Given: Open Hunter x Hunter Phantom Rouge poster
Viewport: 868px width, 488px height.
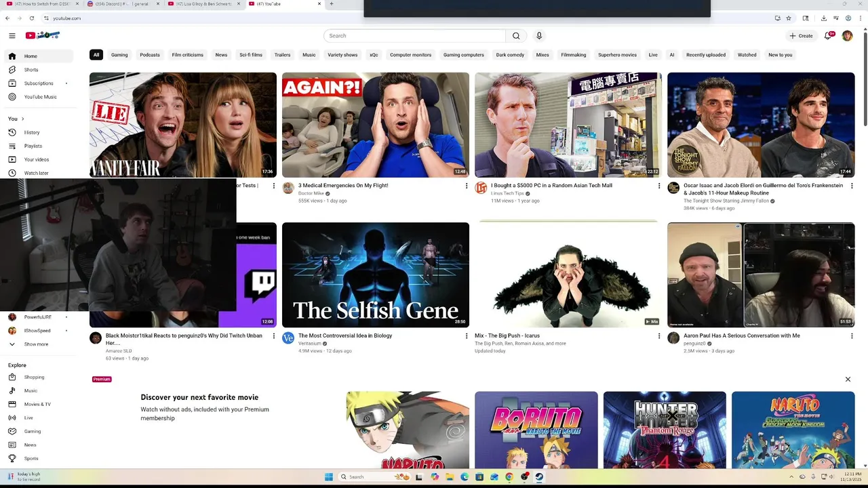Looking at the screenshot, I should [x=665, y=430].
